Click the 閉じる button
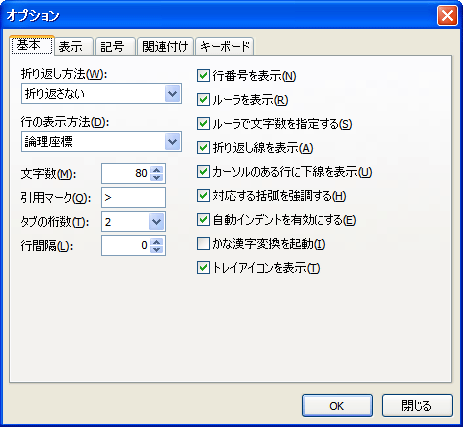Image resolution: width=463 pixels, height=427 pixels. (417, 406)
